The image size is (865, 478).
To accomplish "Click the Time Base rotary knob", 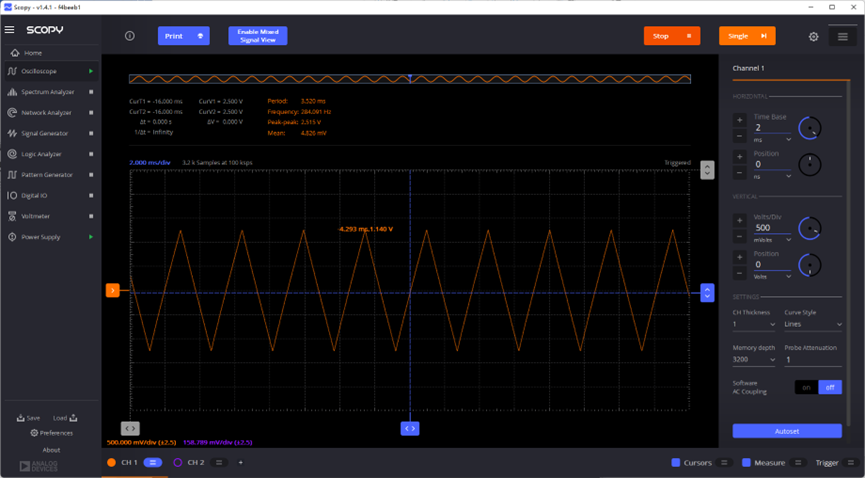I will point(809,128).
